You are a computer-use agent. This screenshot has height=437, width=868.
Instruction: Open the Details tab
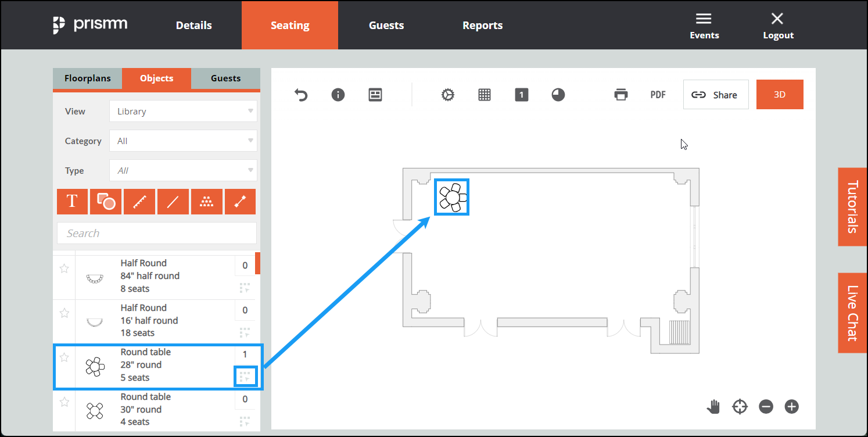[x=194, y=25]
